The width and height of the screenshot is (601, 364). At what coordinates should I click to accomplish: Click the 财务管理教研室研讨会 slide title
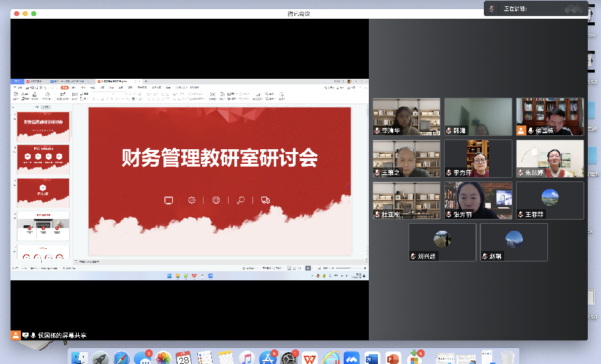(x=219, y=158)
